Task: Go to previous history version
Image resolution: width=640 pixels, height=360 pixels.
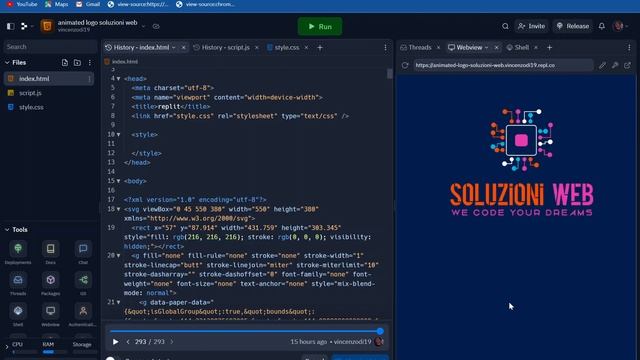Action: click(x=128, y=342)
